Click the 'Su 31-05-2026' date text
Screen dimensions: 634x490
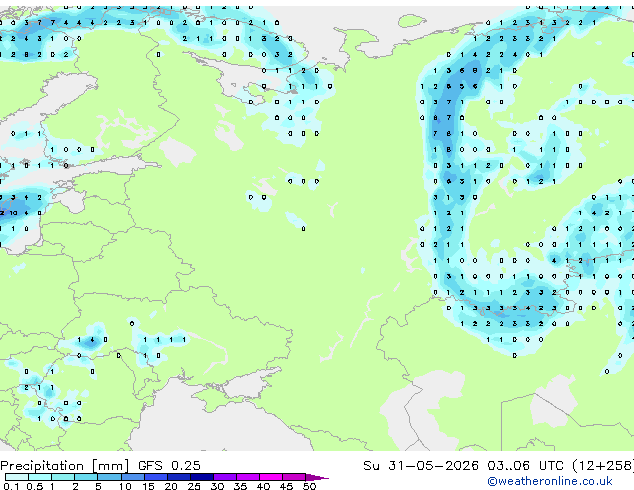[421, 466]
